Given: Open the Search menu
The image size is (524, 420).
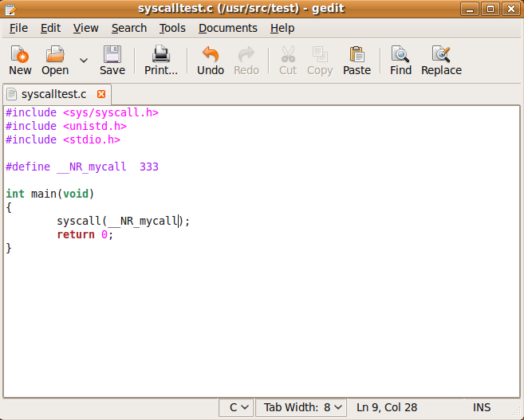Looking at the screenshot, I should tap(129, 28).
